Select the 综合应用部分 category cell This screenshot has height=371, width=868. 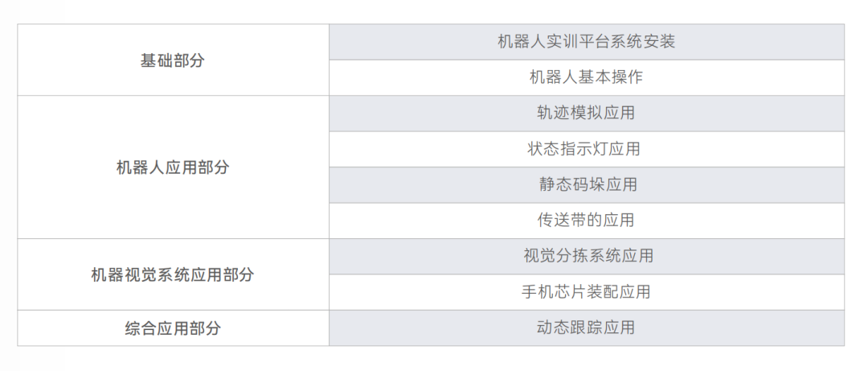pyautogui.click(x=173, y=328)
